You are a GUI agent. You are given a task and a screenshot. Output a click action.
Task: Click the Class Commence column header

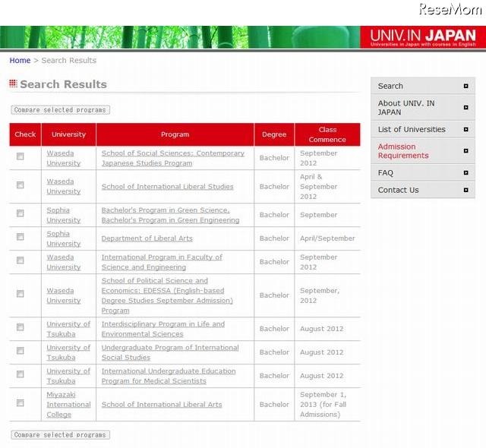(x=327, y=134)
